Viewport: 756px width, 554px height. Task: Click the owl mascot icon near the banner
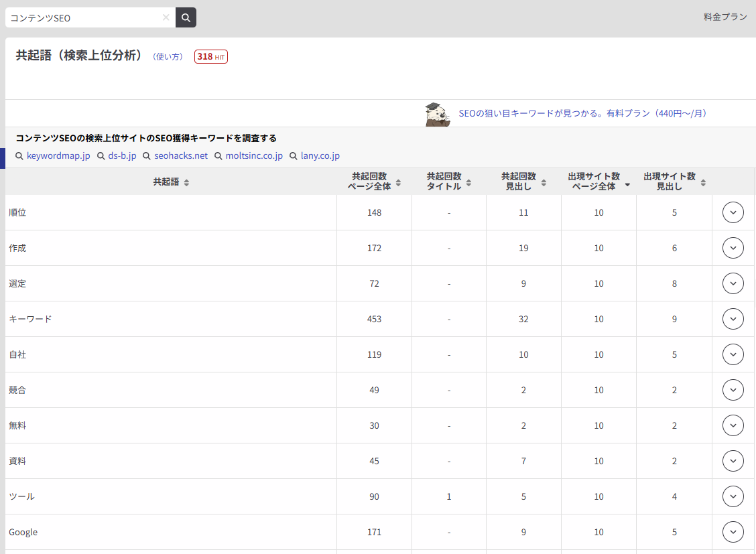click(438, 113)
